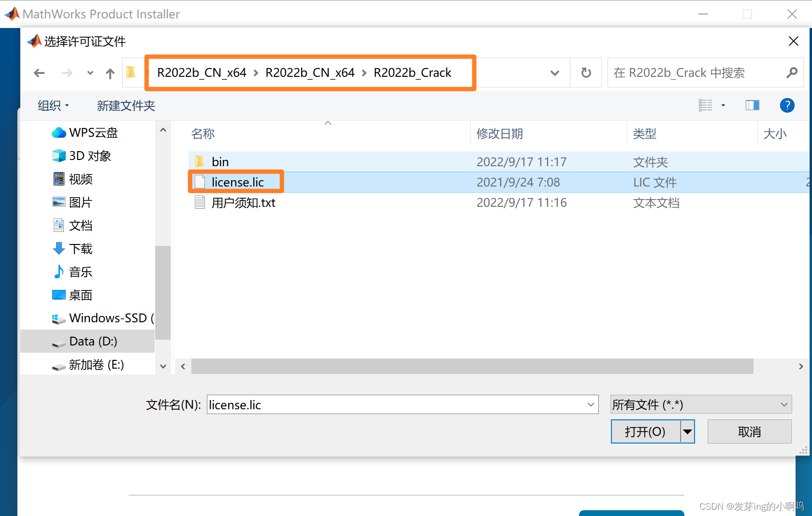Viewport: 812px width, 516px height.
Task: Open 音乐 in the navigation pane
Action: [72, 272]
